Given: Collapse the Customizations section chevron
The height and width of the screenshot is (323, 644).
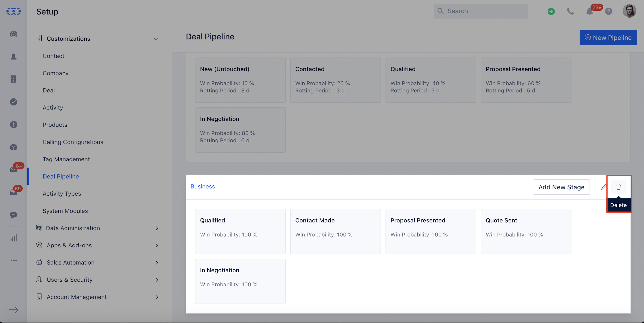Looking at the screenshot, I should [x=156, y=39].
